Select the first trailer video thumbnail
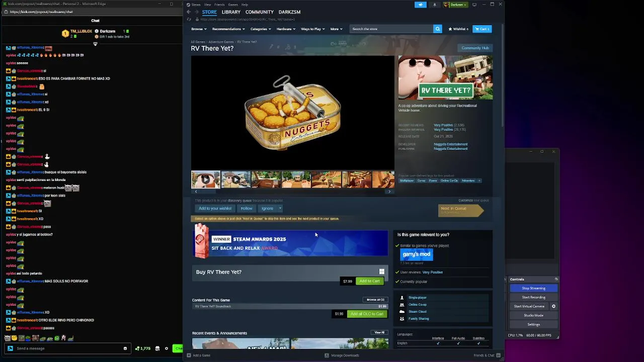This screenshot has height=362, width=644. [205, 179]
